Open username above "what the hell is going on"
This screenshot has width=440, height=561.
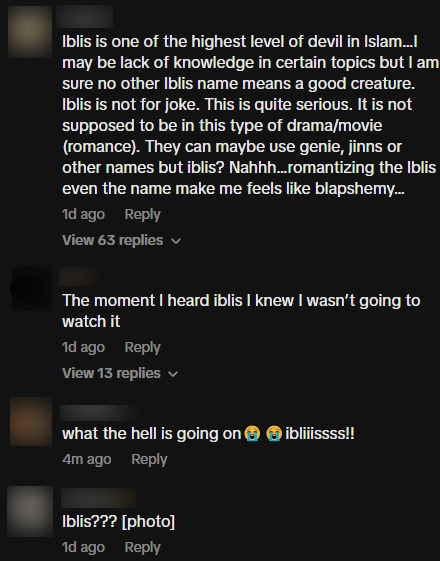(99, 413)
